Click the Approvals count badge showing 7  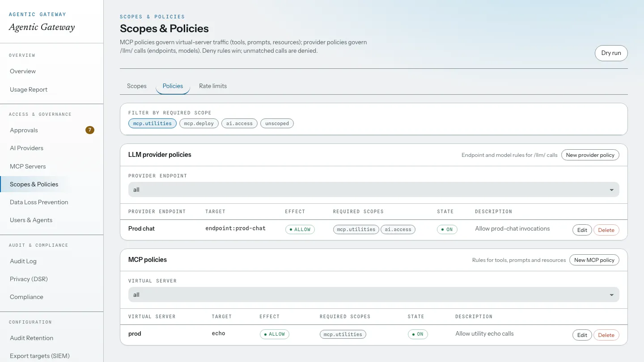coord(90,130)
